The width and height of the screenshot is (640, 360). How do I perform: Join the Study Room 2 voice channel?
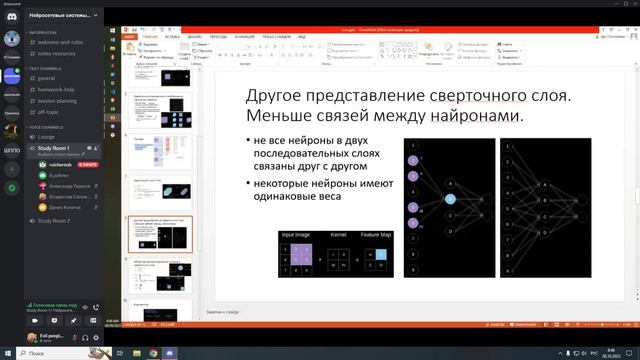(x=54, y=221)
